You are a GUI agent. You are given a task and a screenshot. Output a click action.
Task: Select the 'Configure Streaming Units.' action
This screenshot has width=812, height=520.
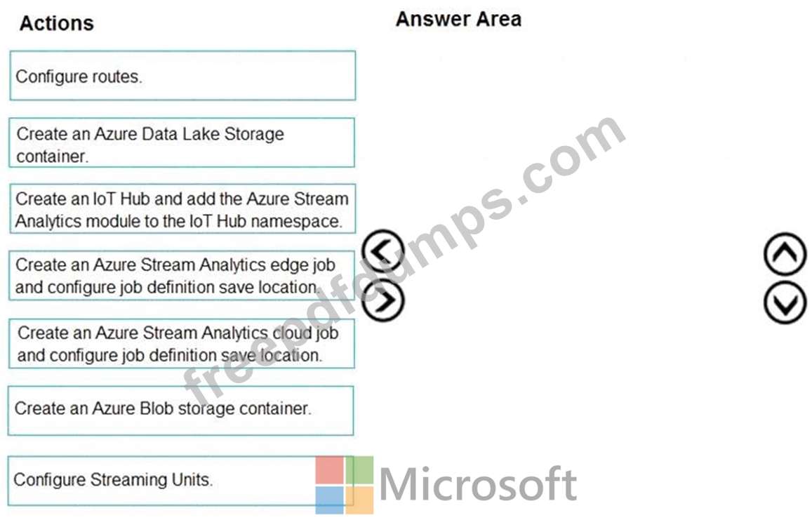[181, 481]
